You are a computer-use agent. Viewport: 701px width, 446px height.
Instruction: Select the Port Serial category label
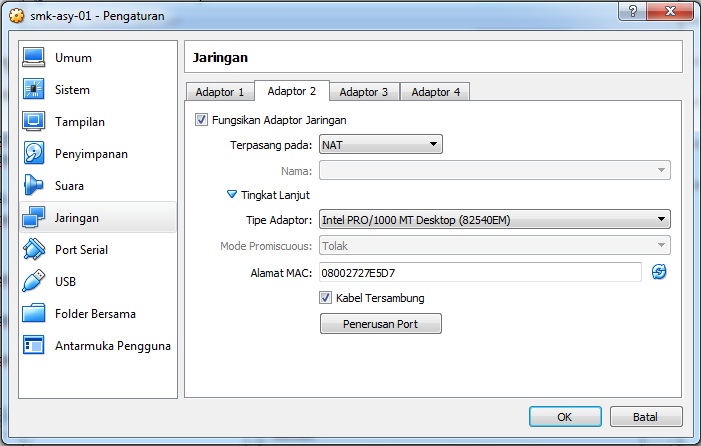tap(81, 250)
